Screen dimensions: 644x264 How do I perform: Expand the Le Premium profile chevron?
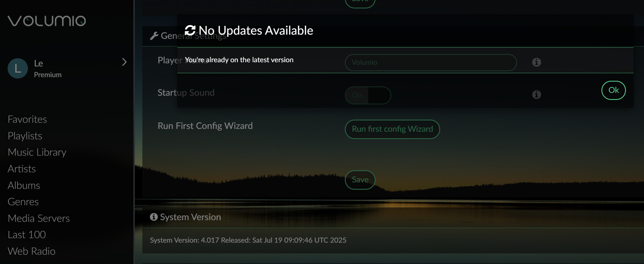coord(124,62)
